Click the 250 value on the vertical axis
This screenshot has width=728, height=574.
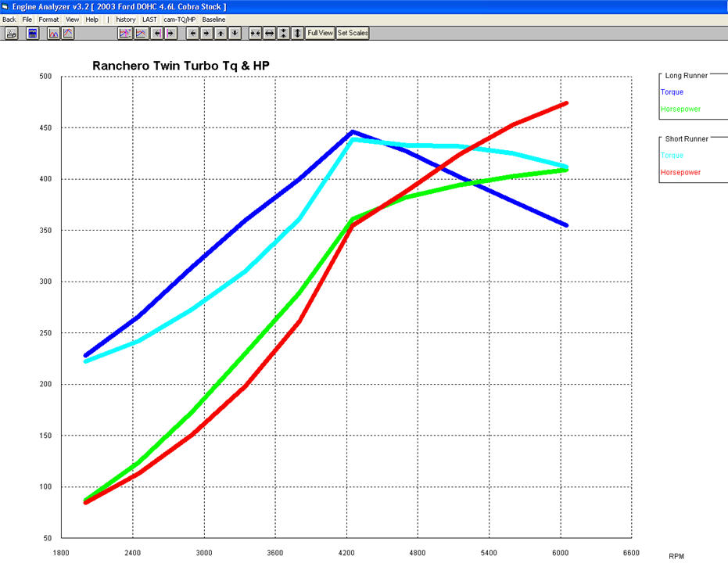(45, 333)
